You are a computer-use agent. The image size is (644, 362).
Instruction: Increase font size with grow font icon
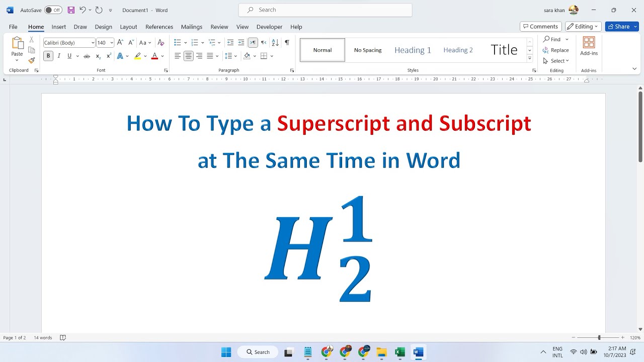point(120,43)
